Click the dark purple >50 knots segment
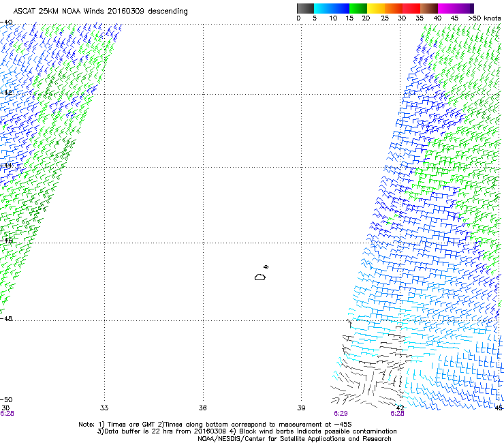This screenshot has width=504, height=443. pos(471,8)
